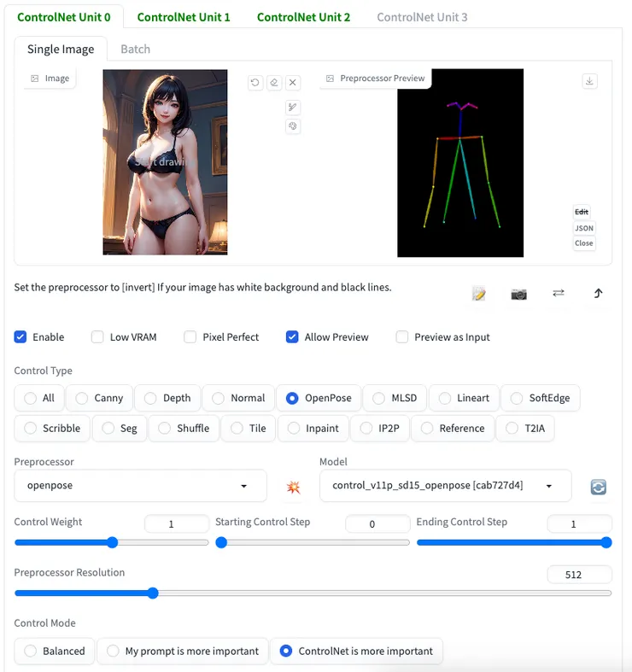Switch to ControlNet Unit 1 tab
The width and height of the screenshot is (632, 672).
click(x=184, y=17)
